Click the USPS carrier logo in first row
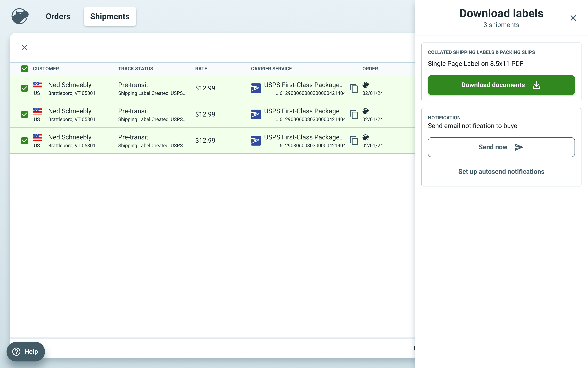The width and height of the screenshot is (588, 368). [x=256, y=88]
